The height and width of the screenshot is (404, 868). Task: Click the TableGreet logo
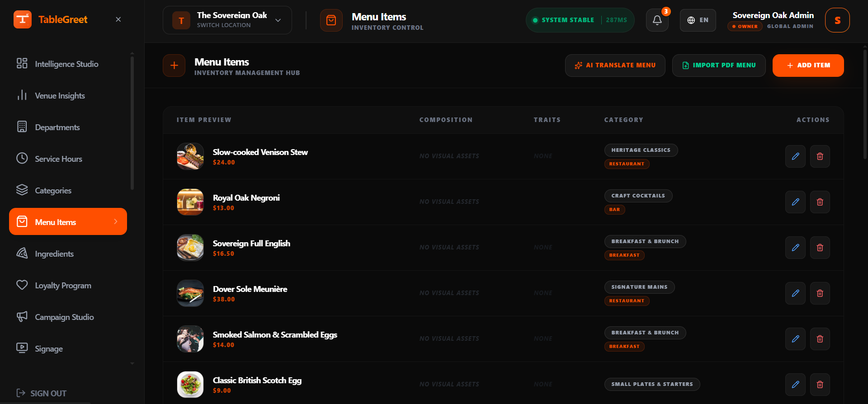[50, 19]
